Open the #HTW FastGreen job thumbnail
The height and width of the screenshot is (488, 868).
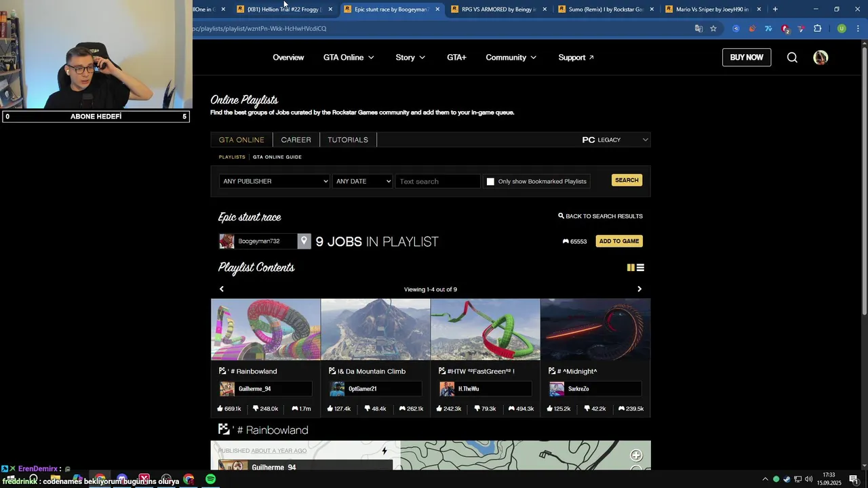click(x=486, y=329)
